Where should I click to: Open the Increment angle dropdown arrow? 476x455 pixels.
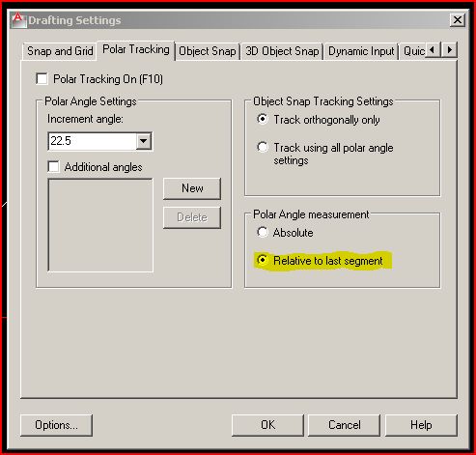pyautogui.click(x=144, y=141)
